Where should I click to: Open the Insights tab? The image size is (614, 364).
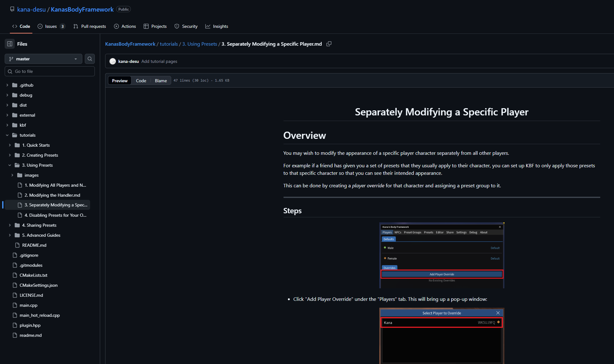click(x=217, y=26)
